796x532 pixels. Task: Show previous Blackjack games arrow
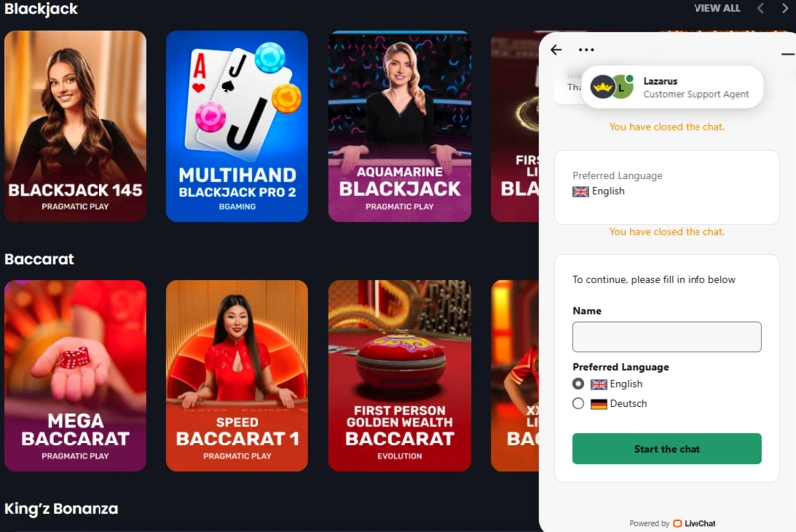[x=760, y=8]
